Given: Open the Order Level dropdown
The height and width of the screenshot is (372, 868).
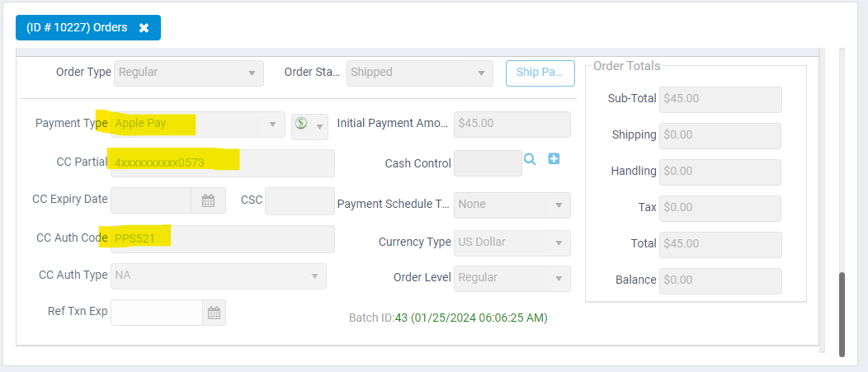Looking at the screenshot, I should (512, 279).
